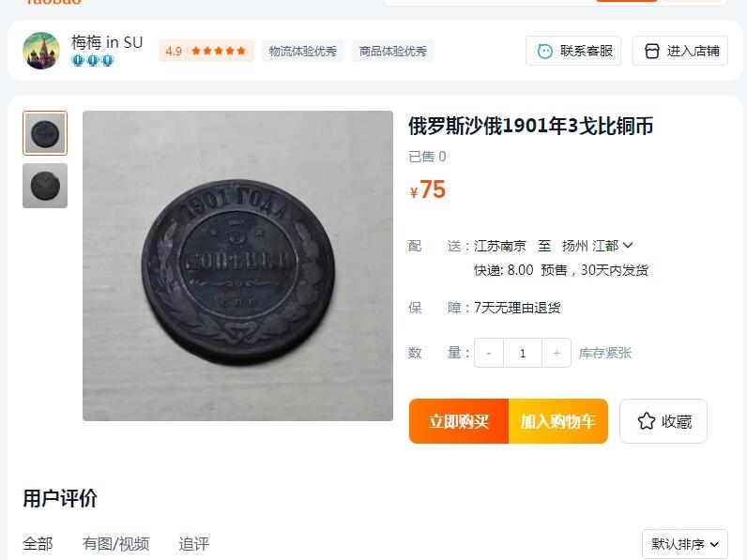This screenshot has height=560, width=747.
Task: Click the star icon on 收藏
Action: 646,421
